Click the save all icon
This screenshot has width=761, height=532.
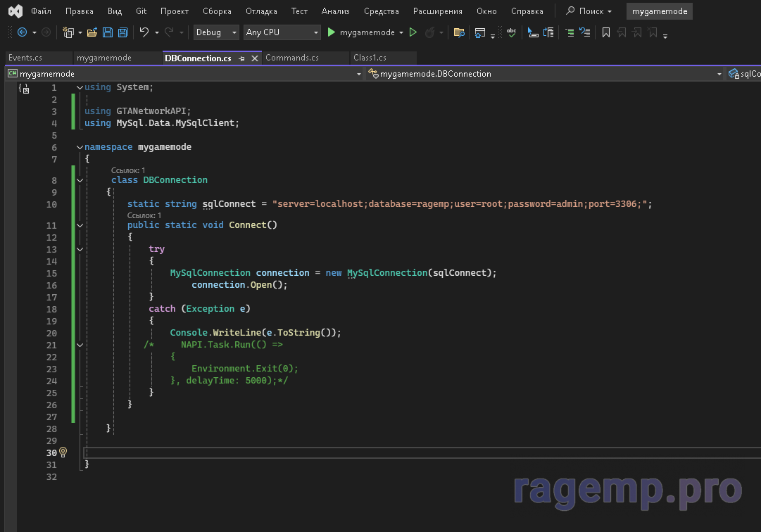[123, 32]
